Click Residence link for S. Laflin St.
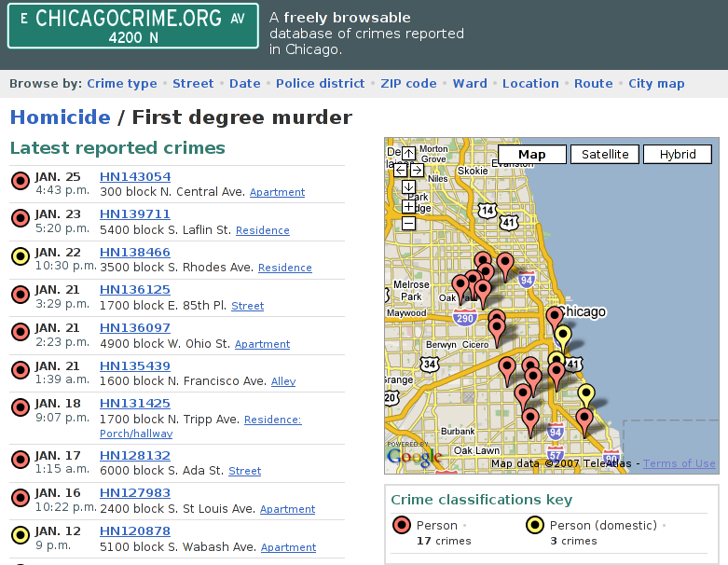The width and height of the screenshot is (728, 565). (262, 230)
